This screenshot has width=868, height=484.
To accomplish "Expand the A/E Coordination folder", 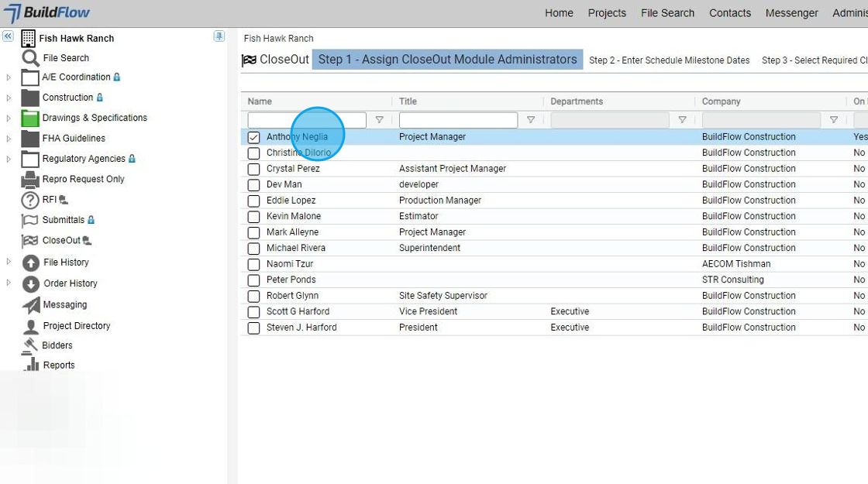I will (9, 77).
